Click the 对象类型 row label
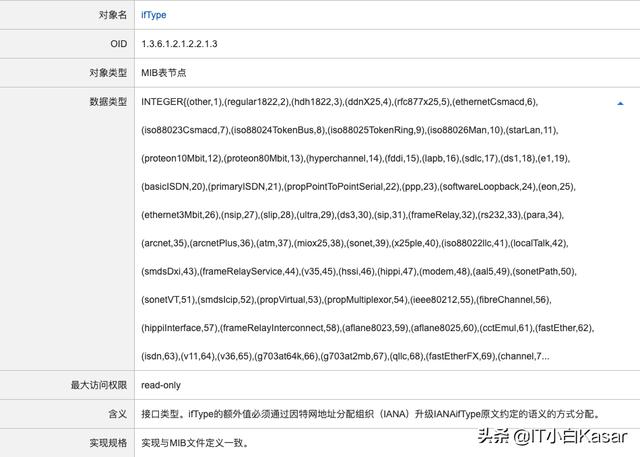 click(x=108, y=73)
